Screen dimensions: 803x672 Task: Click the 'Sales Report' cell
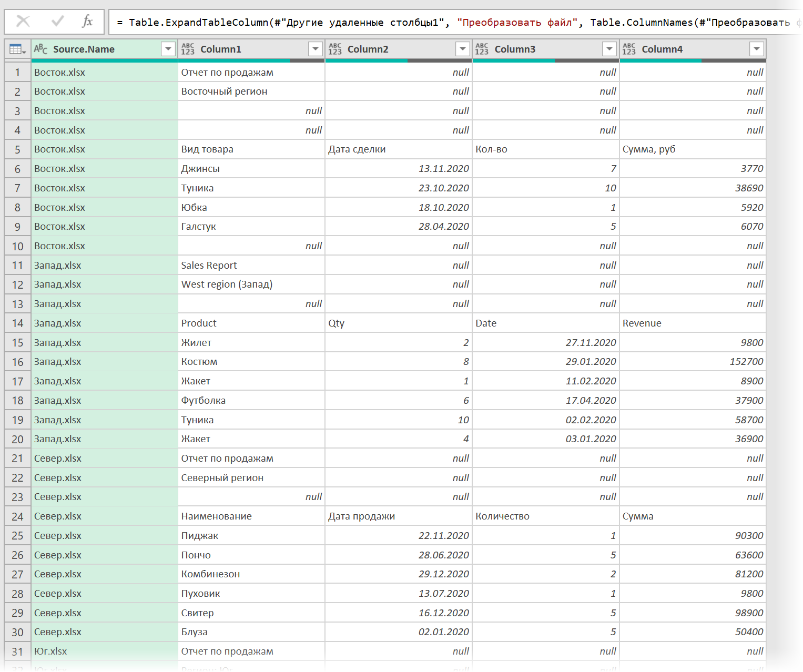pos(251,266)
